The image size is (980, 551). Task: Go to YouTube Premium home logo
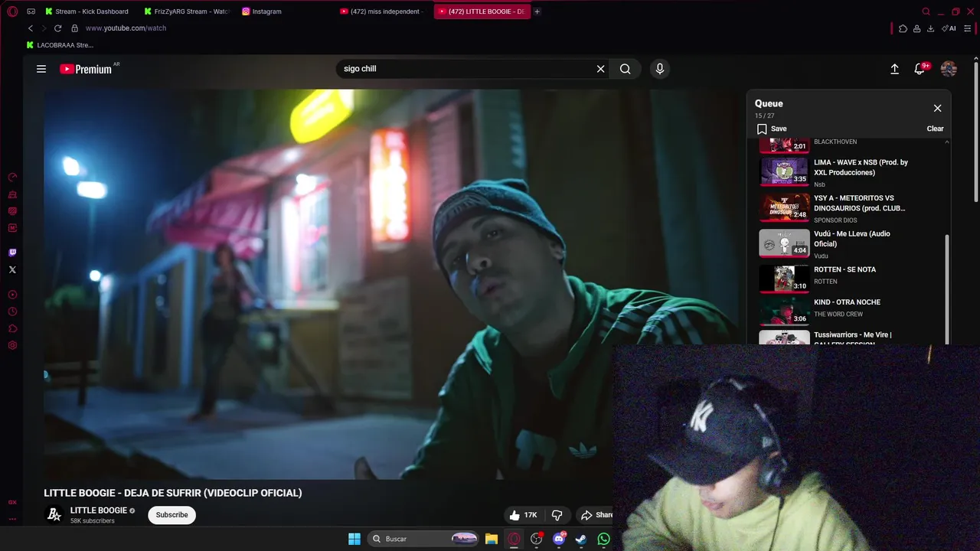[86, 69]
